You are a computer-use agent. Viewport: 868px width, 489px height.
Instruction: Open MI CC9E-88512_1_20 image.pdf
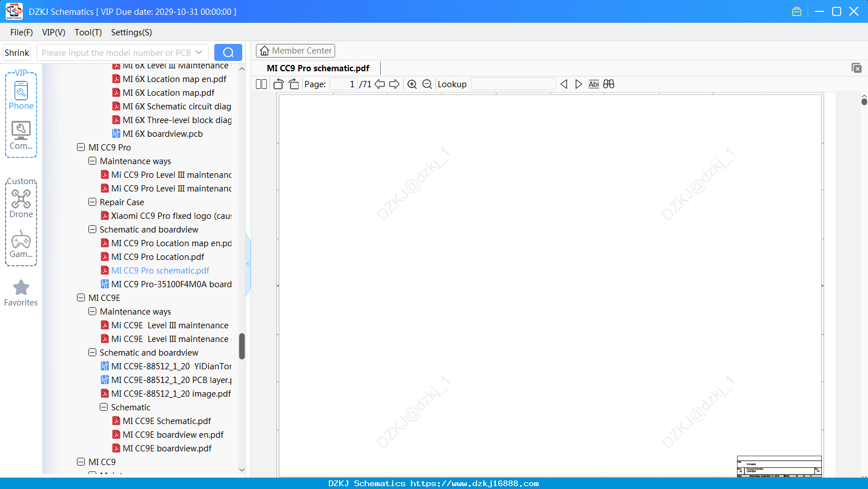tap(166, 394)
